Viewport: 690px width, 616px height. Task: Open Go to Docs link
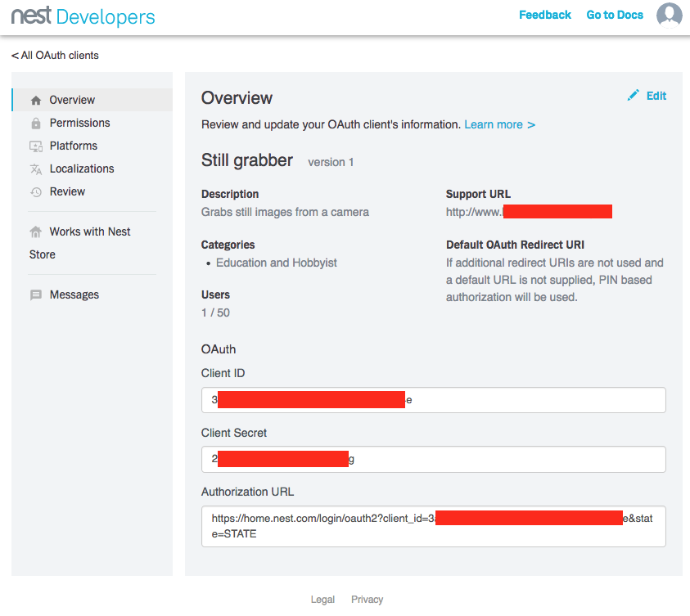pyautogui.click(x=615, y=15)
